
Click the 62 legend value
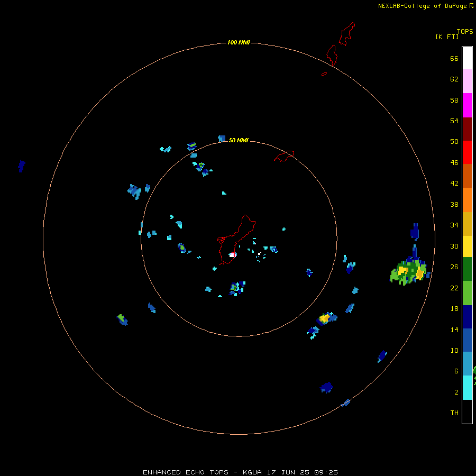pyautogui.click(x=454, y=79)
